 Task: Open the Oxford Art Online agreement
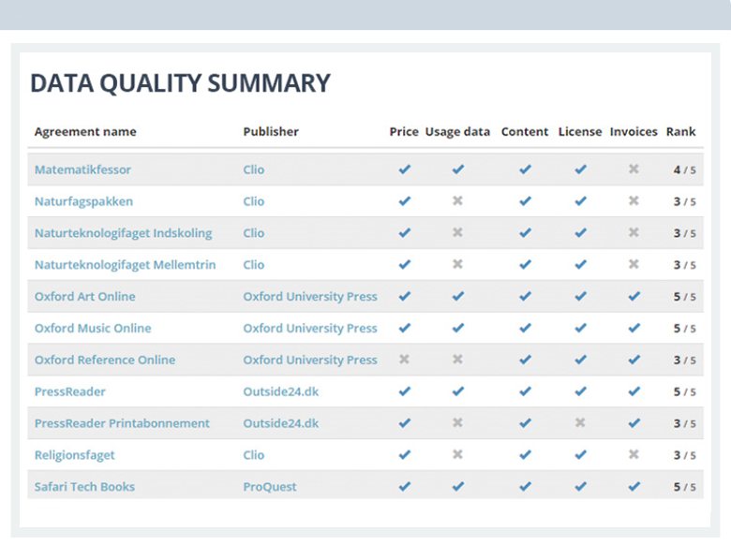(85, 297)
